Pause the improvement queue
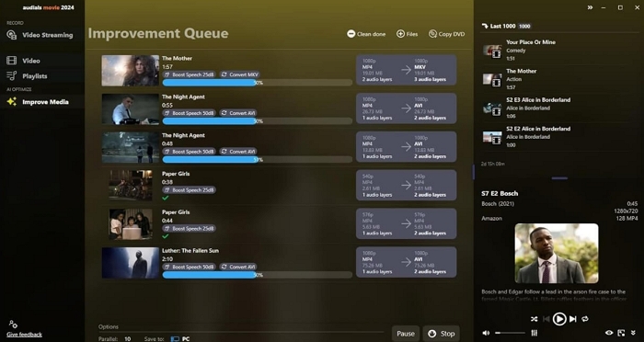This screenshot has height=342, width=644. tap(406, 334)
